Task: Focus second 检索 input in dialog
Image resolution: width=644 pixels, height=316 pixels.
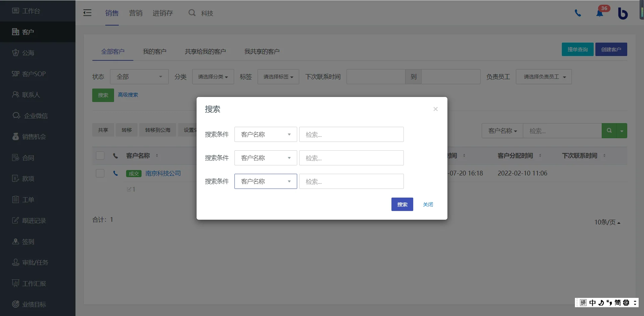Action: (x=351, y=158)
